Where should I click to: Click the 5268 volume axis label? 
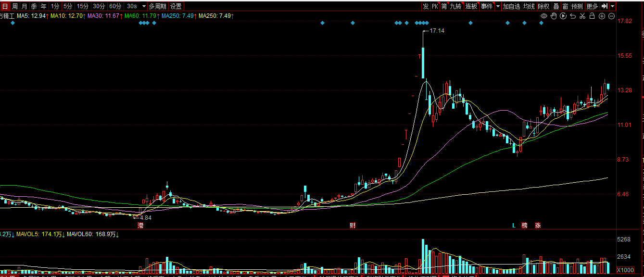point(624,239)
